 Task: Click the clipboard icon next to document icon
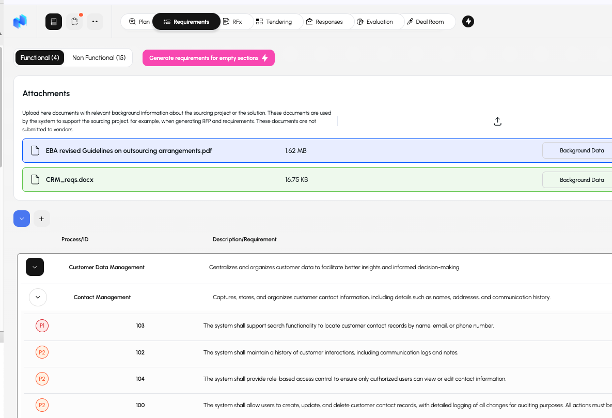tap(74, 21)
